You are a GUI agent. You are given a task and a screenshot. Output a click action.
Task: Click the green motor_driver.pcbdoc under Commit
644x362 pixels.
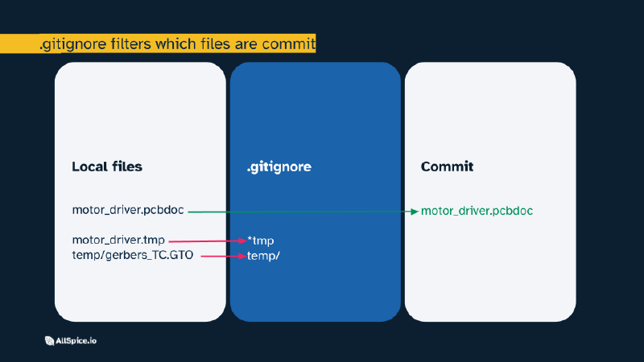coord(477,212)
